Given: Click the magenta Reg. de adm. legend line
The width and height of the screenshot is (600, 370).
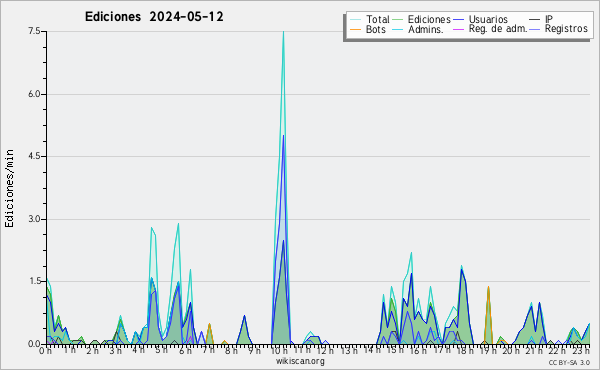Looking at the screenshot, I should coord(458,29).
